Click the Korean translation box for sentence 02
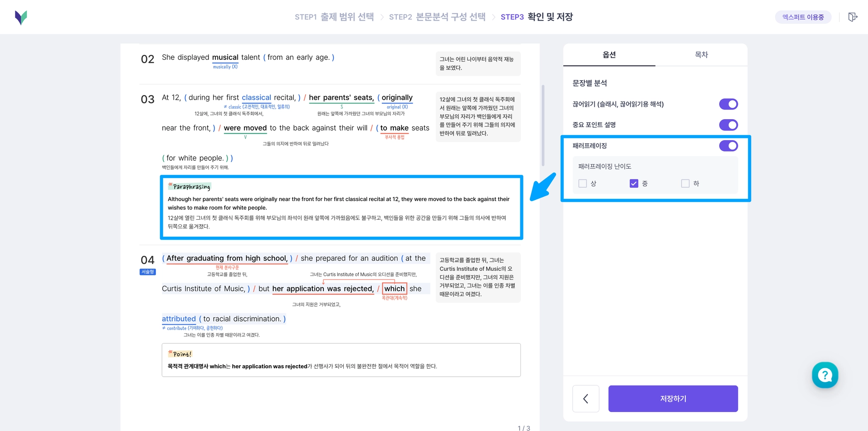This screenshot has height=431, width=868. pyautogui.click(x=478, y=64)
